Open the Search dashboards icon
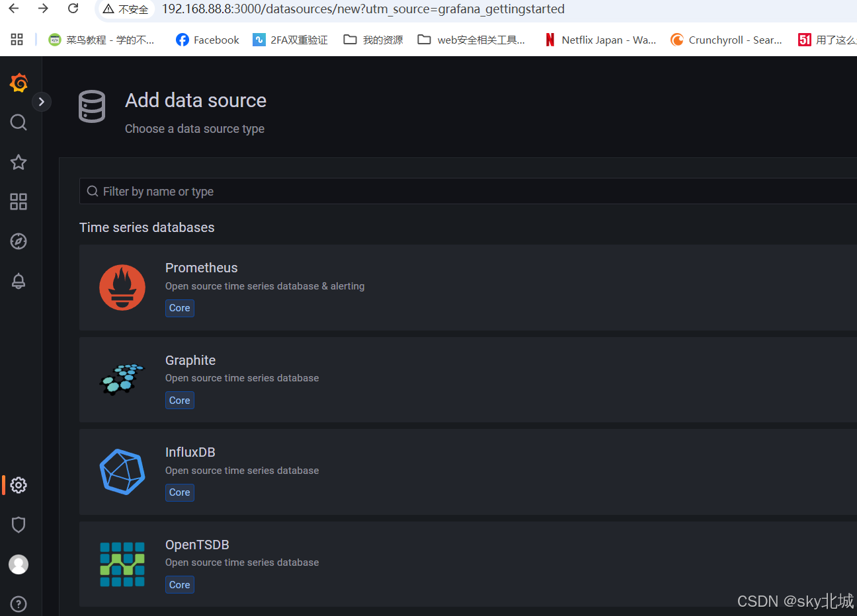 coord(19,122)
